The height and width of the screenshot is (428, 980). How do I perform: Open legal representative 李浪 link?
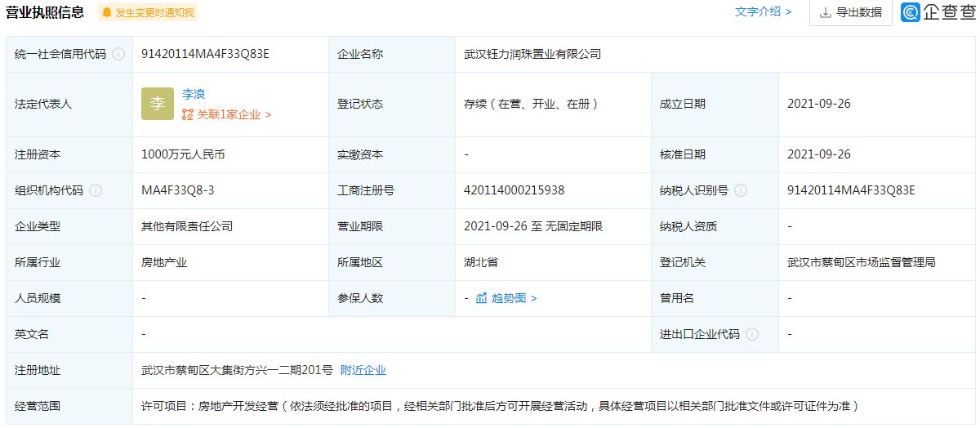click(194, 95)
